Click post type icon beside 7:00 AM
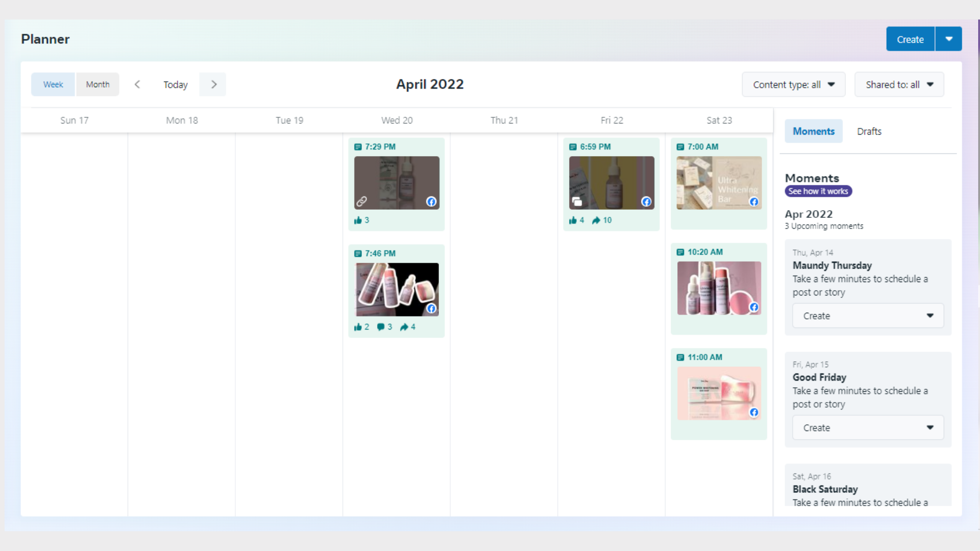Screen dimensions: 980x551 point(680,147)
